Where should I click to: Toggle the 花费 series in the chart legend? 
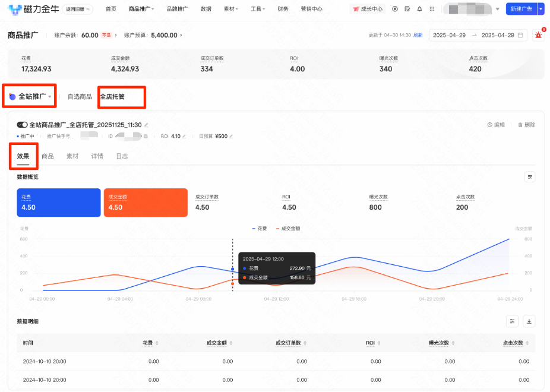(259, 229)
